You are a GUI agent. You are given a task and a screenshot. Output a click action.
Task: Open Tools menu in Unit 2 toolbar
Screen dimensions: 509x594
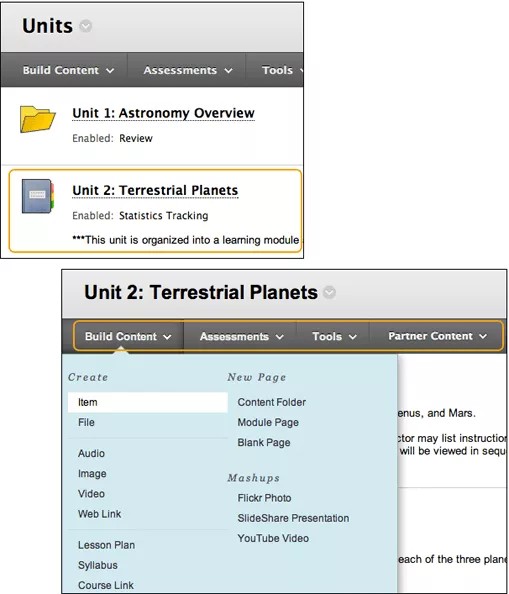pos(334,336)
